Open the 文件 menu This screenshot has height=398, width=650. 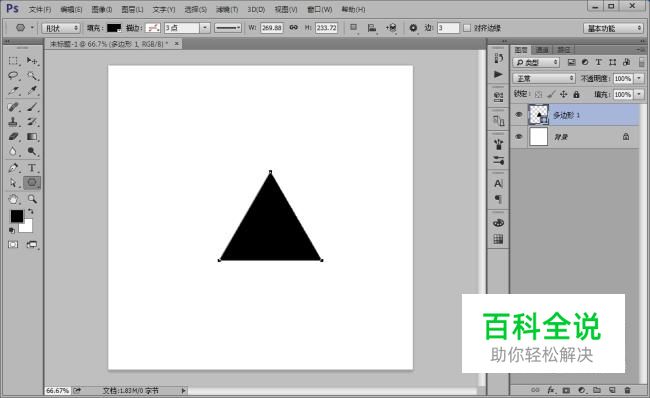pyautogui.click(x=40, y=9)
